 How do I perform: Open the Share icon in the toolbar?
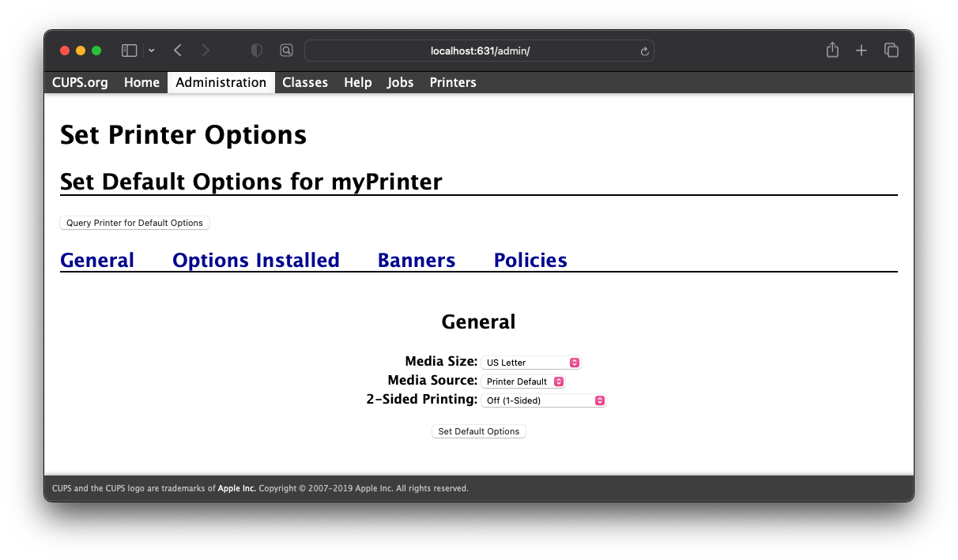(x=832, y=50)
